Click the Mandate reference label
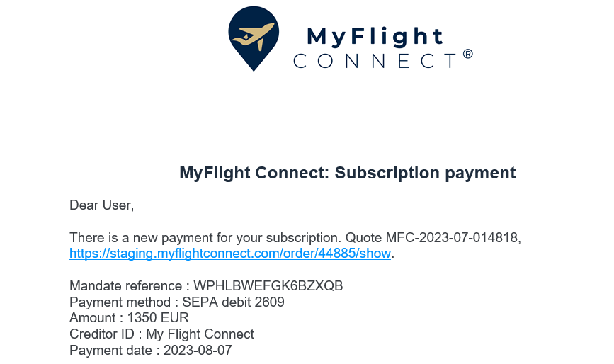 click(x=125, y=285)
